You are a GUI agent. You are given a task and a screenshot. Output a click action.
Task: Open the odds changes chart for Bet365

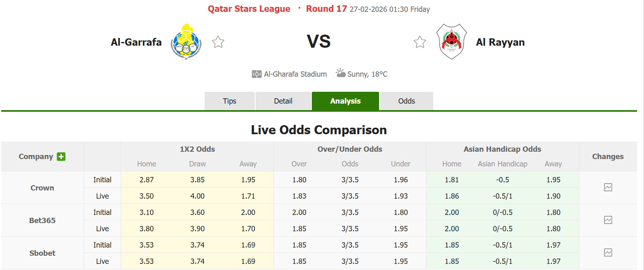[608, 220]
